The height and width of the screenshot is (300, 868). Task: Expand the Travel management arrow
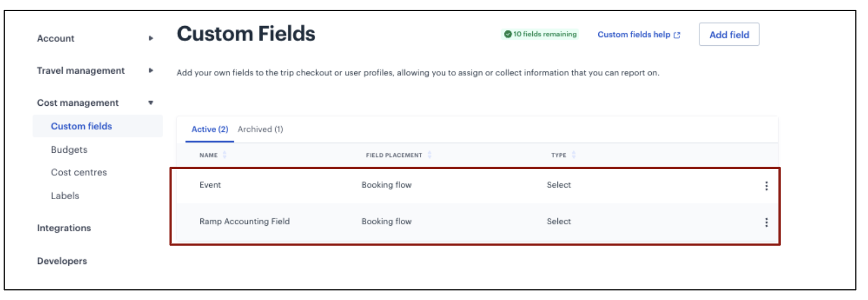point(151,70)
